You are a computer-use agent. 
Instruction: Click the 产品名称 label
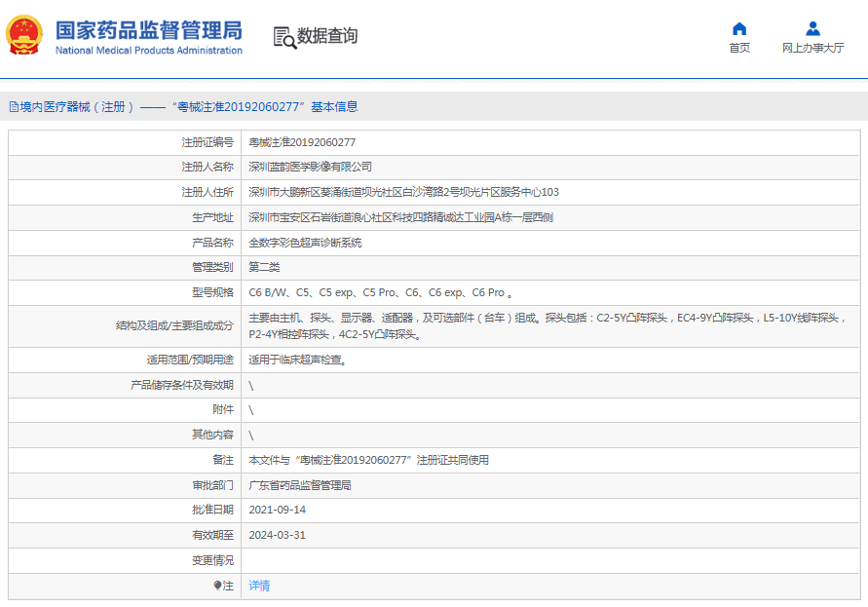(212, 243)
